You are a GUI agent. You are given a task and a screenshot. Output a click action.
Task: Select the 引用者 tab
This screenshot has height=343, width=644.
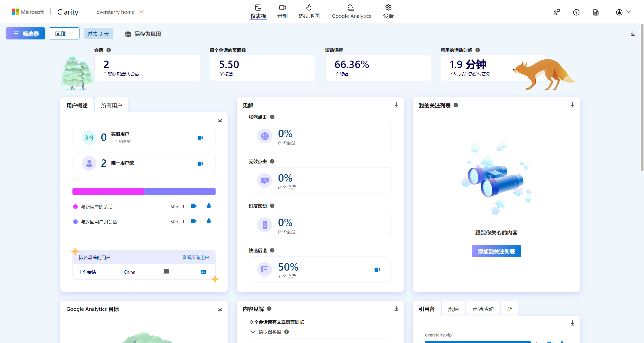coord(427,309)
